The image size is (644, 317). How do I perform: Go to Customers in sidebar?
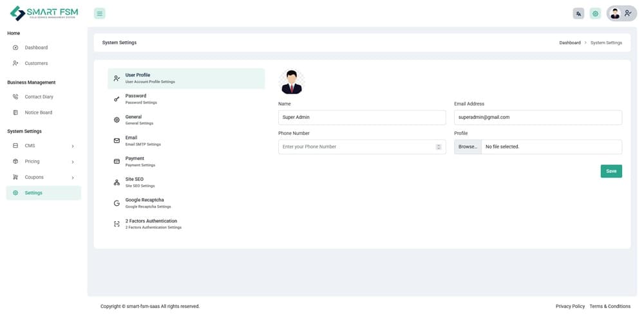[36, 64]
